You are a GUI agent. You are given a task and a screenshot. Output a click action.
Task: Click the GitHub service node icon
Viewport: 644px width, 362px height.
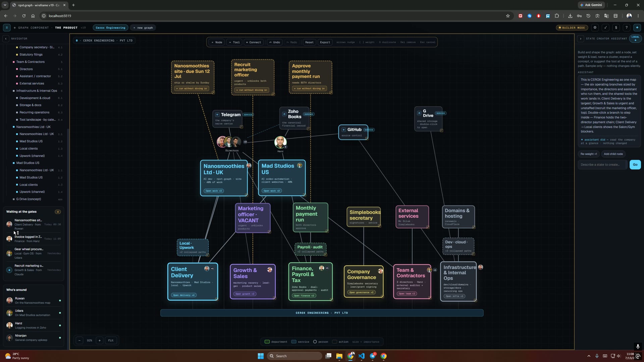coord(343,130)
